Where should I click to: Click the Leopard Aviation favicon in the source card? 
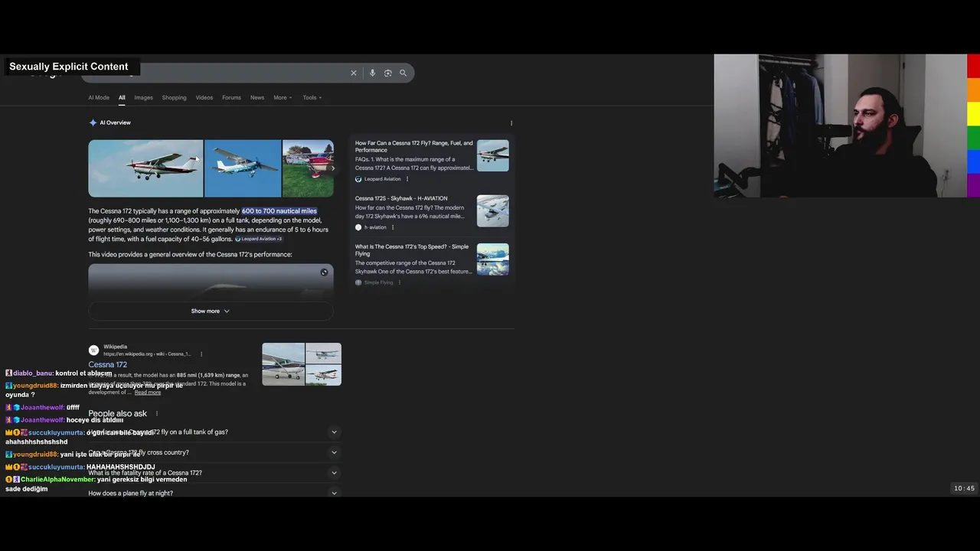[358, 179]
